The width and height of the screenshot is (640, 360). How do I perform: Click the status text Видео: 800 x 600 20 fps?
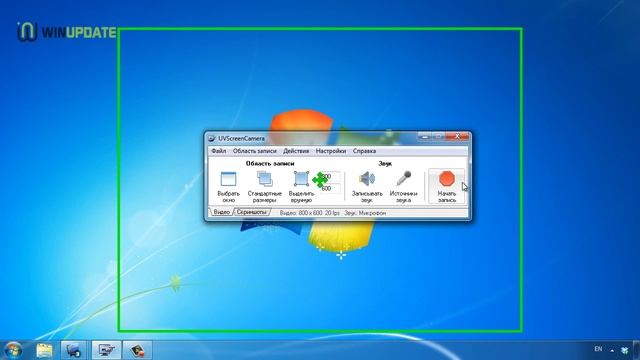point(309,213)
